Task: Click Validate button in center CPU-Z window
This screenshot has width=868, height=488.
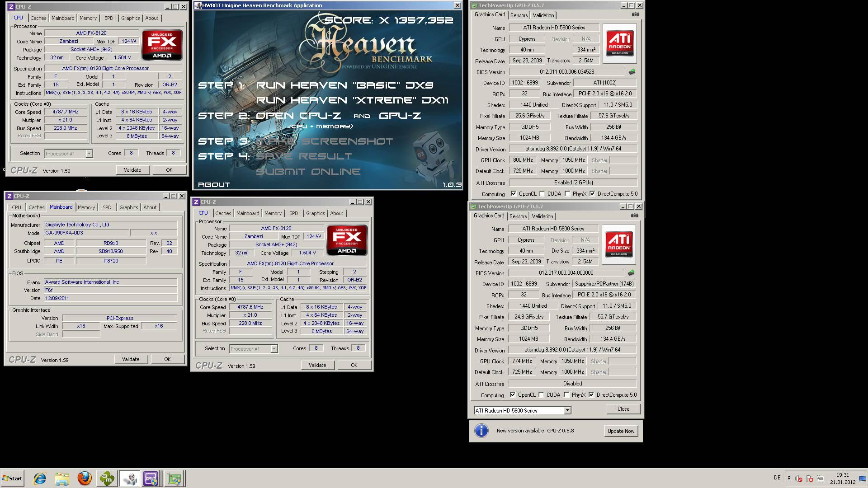Action: pyautogui.click(x=317, y=365)
